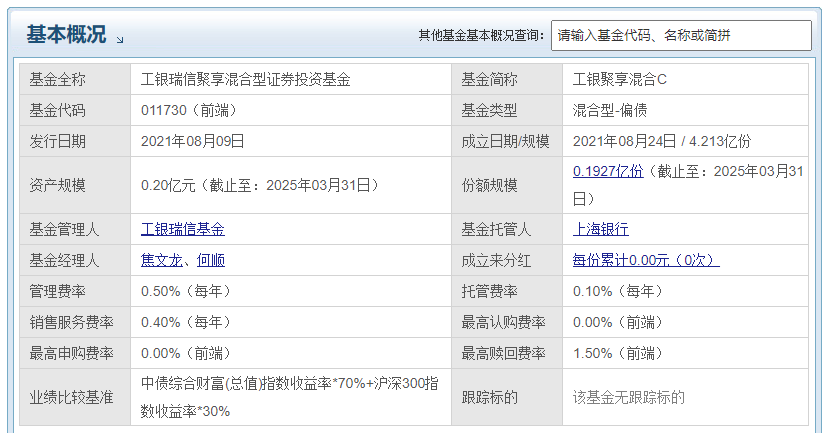Select inception value 2021年08月24日 / 4.213亿份

[x=662, y=142]
